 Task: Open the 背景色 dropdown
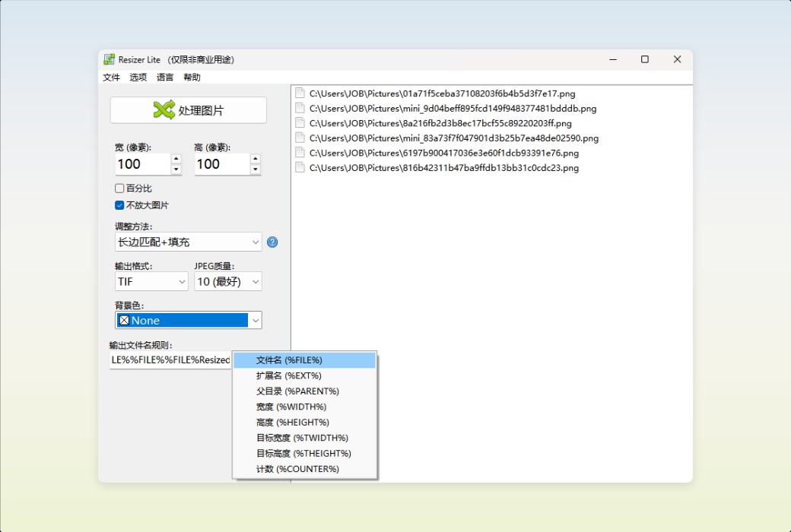tap(255, 320)
